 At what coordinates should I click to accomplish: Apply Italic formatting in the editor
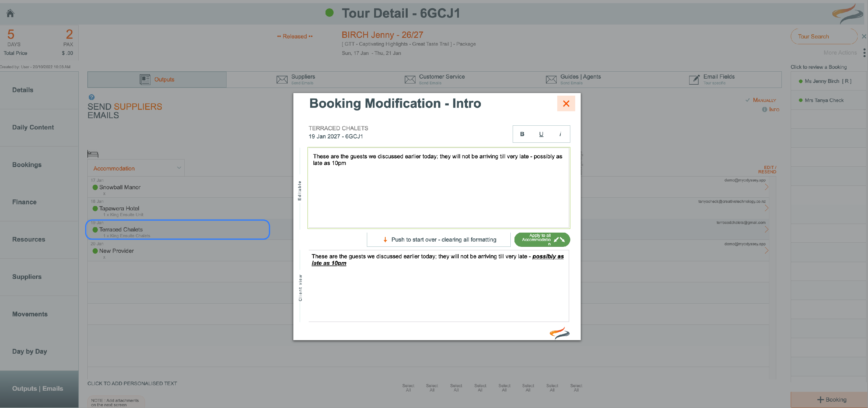coord(560,134)
